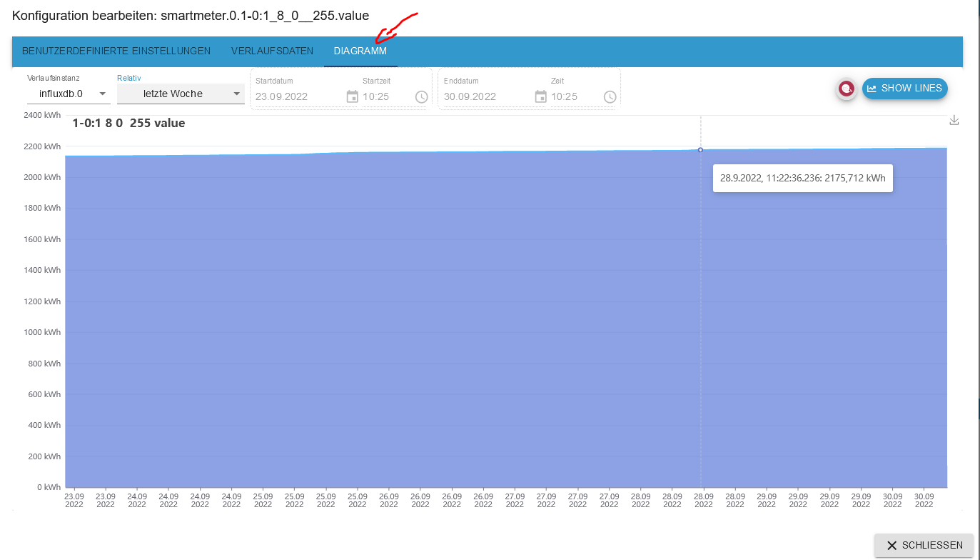Image resolution: width=980 pixels, height=560 pixels.
Task: Switch to the Verlaufsdaten tab
Action: click(x=272, y=51)
